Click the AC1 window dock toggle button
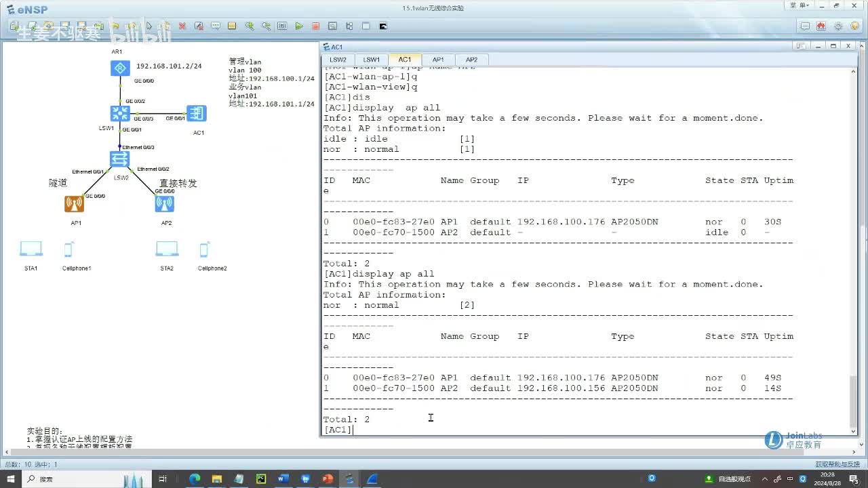Viewport: 868px width, 488px height. 802,46
